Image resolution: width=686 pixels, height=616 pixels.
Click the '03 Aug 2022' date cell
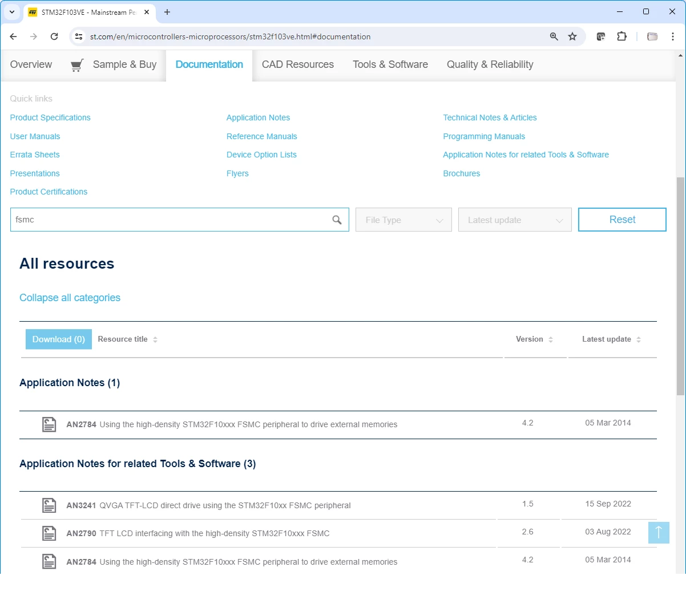coord(608,532)
